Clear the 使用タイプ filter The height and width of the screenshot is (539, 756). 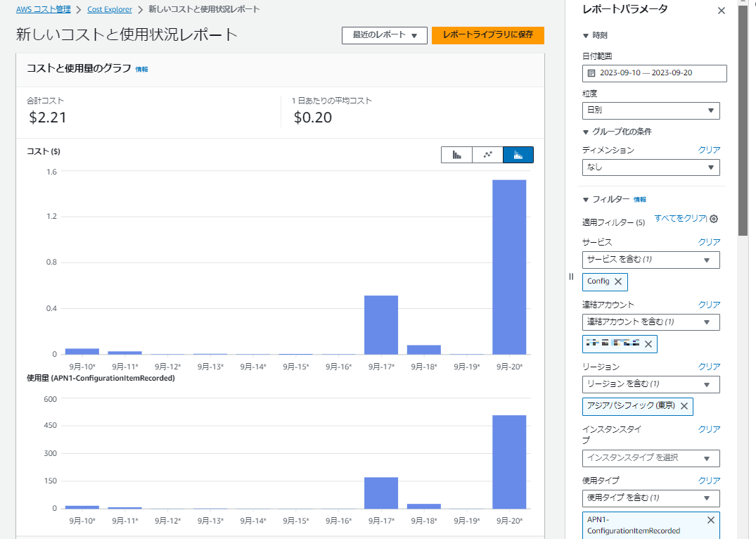pos(709,481)
